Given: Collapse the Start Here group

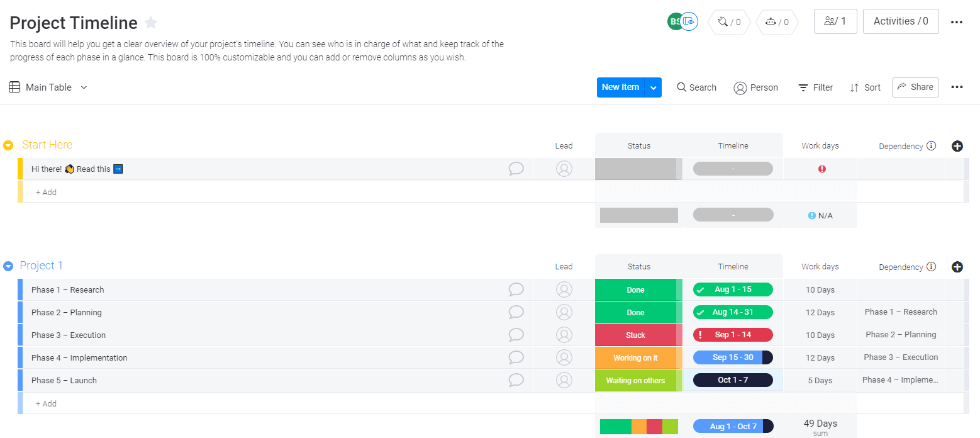Looking at the screenshot, I should coord(8,145).
